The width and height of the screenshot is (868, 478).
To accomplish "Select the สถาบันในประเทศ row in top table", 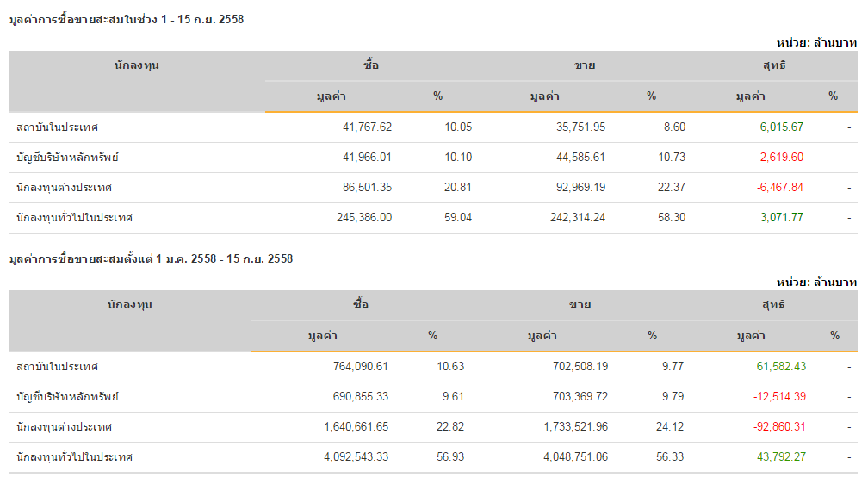I will click(57, 127).
